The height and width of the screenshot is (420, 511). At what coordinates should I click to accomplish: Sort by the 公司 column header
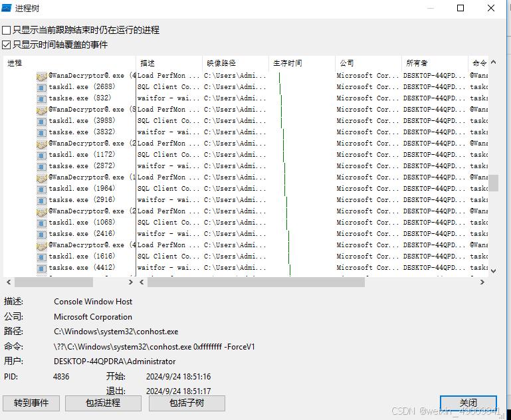tap(368, 63)
